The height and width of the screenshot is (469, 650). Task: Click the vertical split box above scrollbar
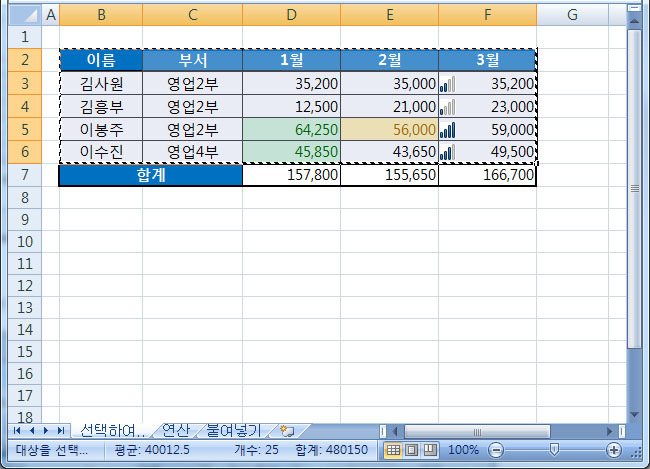[634, 8]
